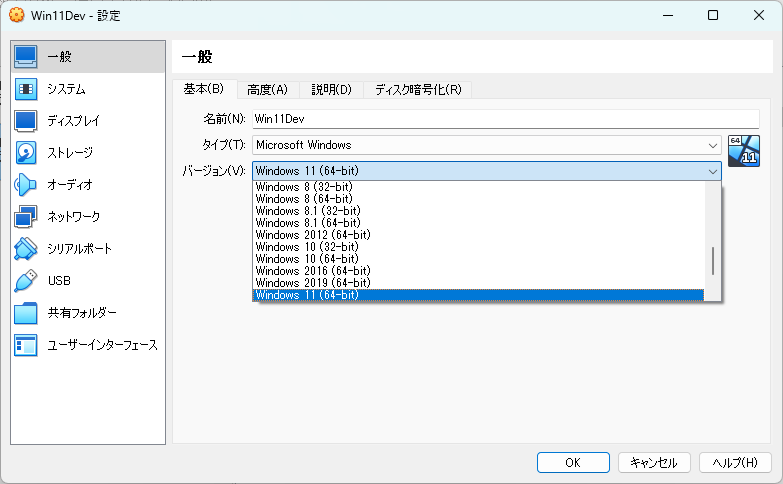Click the キャンセル button
783x484 pixels.
(x=654, y=463)
